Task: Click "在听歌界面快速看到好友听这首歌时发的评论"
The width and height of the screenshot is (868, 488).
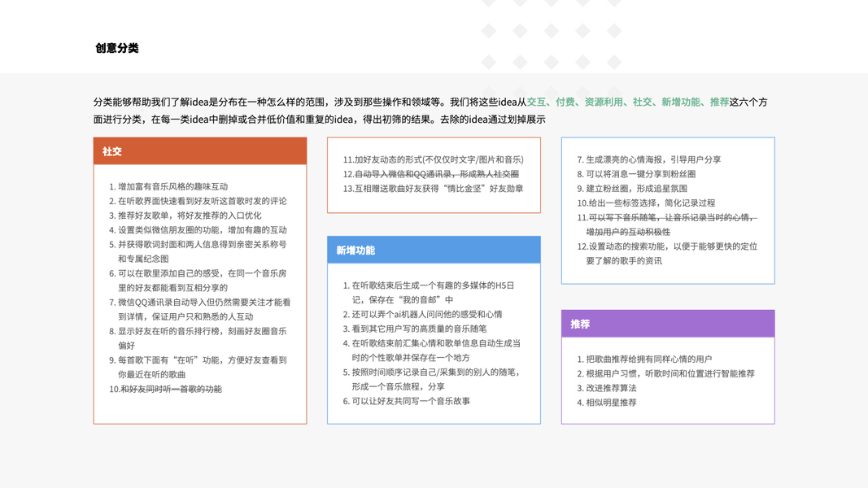Action: [x=198, y=201]
